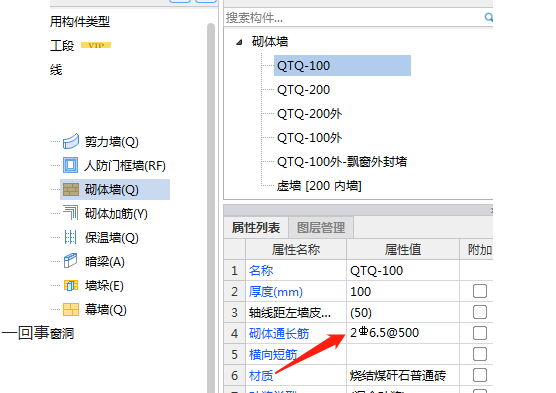Click the 工段 item
The image size is (556, 393).
(62, 45)
